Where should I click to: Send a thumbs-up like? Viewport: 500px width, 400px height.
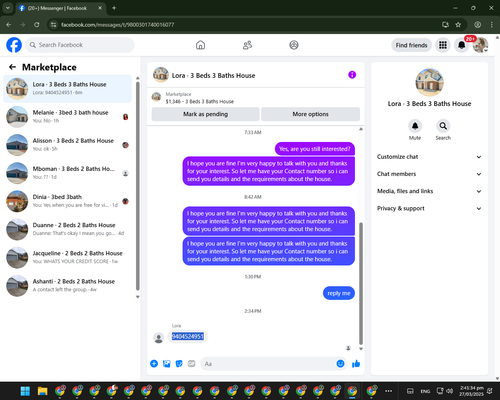pos(356,364)
